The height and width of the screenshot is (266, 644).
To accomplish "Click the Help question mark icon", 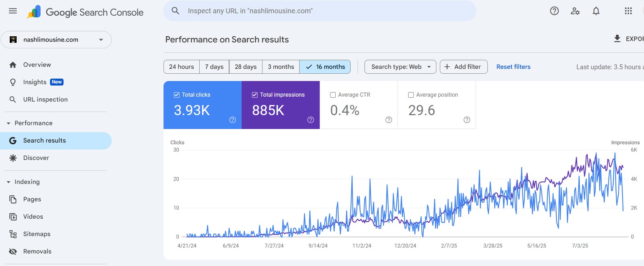I will [x=554, y=11].
